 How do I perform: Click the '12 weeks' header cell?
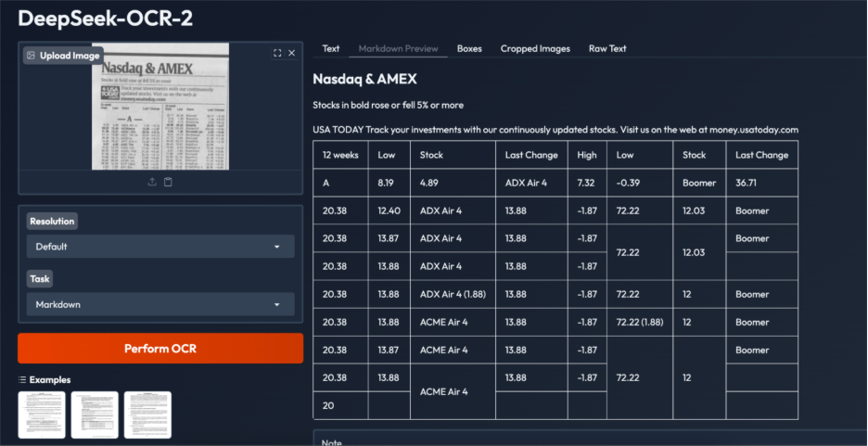(x=340, y=155)
